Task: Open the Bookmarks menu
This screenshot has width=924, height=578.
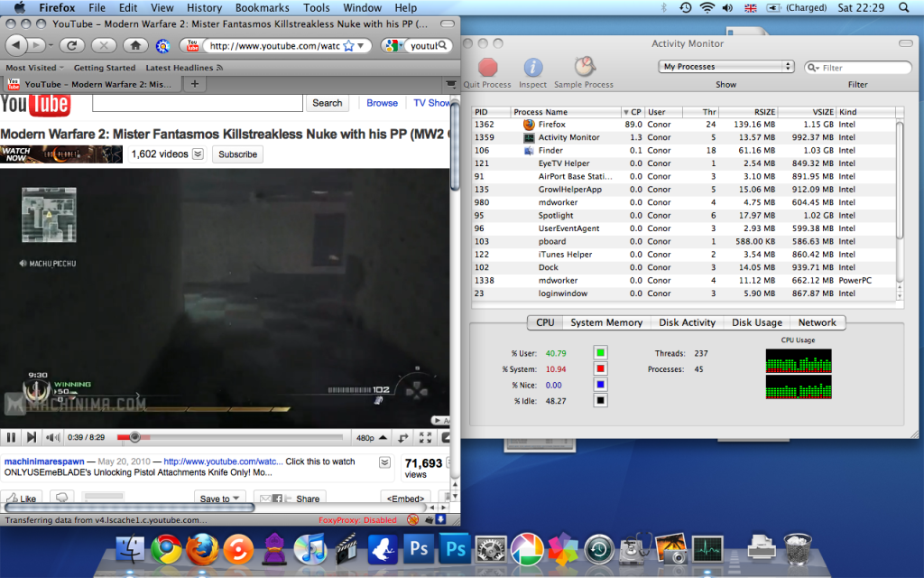Action: [x=263, y=7]
